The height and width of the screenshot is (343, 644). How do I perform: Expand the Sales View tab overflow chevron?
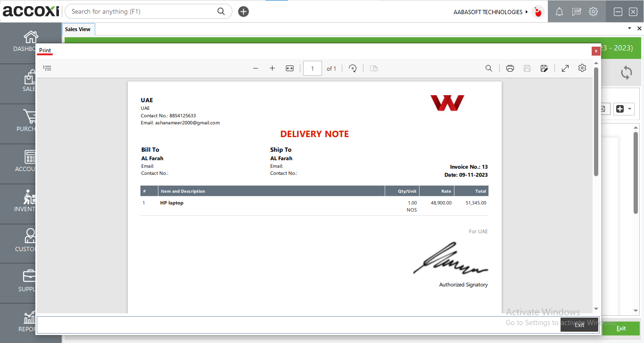coord(629,28)
